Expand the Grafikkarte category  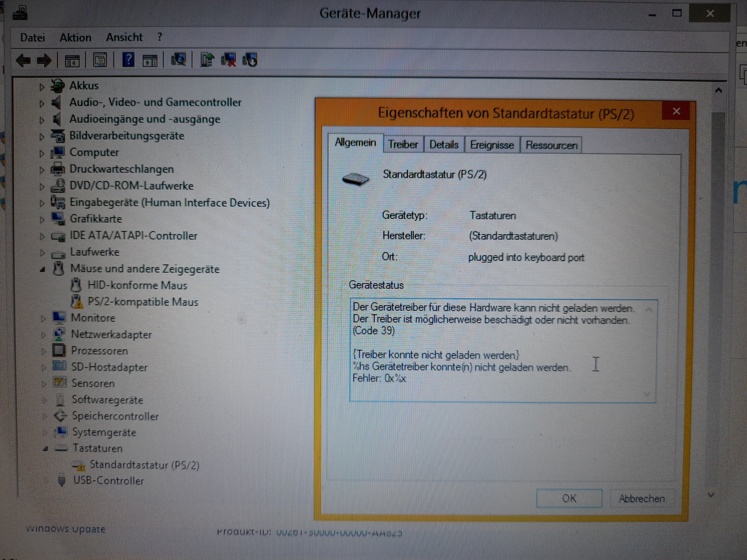pos(42,220)
